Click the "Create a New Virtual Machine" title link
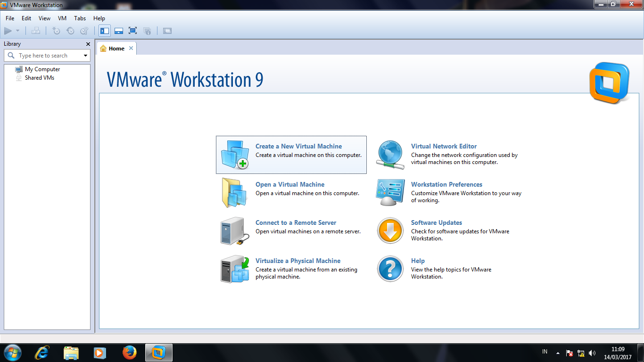Screen dimensions: 644x362 (x=299, y=146)
